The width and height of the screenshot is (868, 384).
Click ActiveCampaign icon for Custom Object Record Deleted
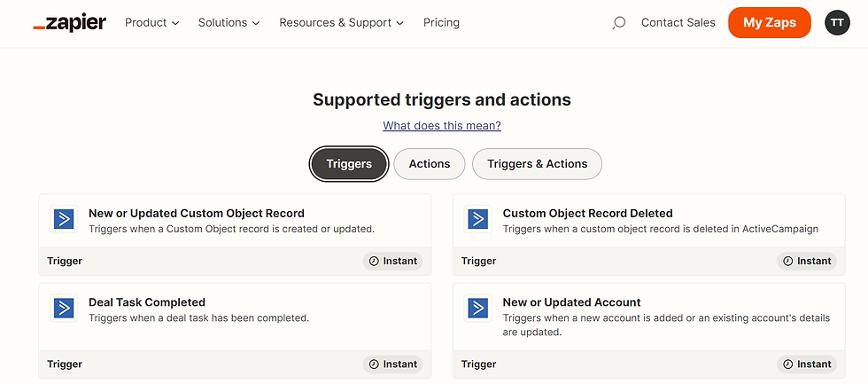tap(477, 219)
